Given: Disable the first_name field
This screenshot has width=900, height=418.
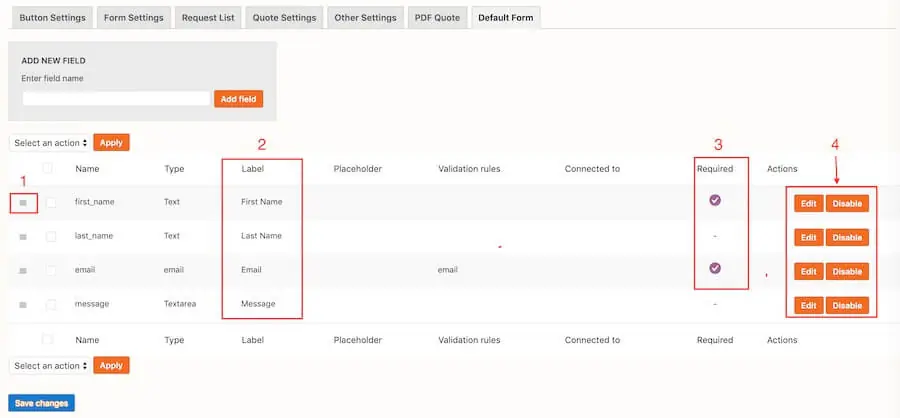Looking at the screenshot, I should (x=847, y=203).
